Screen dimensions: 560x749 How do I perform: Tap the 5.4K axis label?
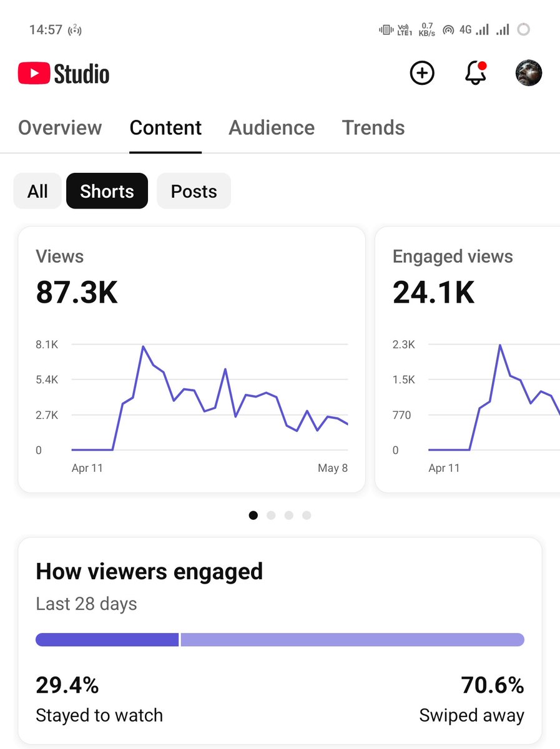click(47, 379)
